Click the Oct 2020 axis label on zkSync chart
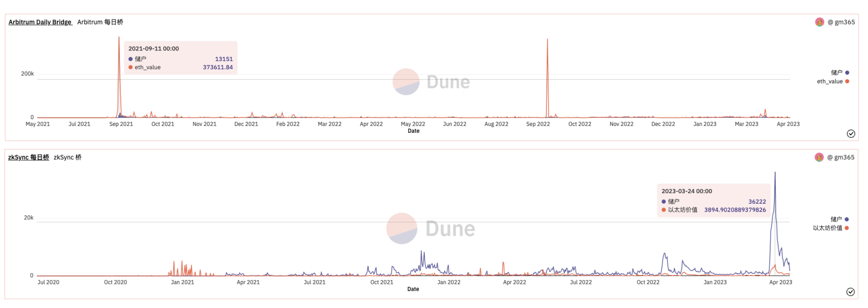 coord(115,283)
